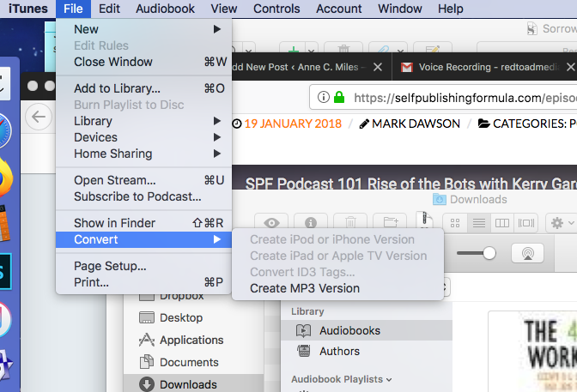Focus the selfpublishingformula.com URL field

[443, 98]
